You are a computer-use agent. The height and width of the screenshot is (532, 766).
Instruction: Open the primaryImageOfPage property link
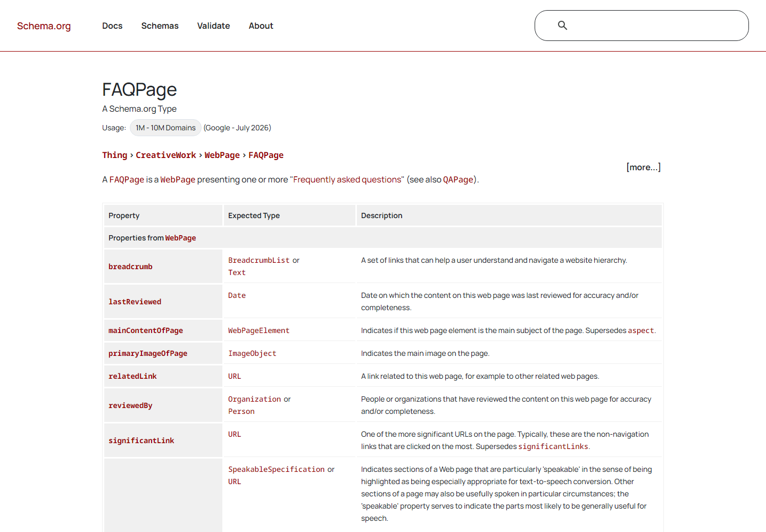click(x=148, y=353)
